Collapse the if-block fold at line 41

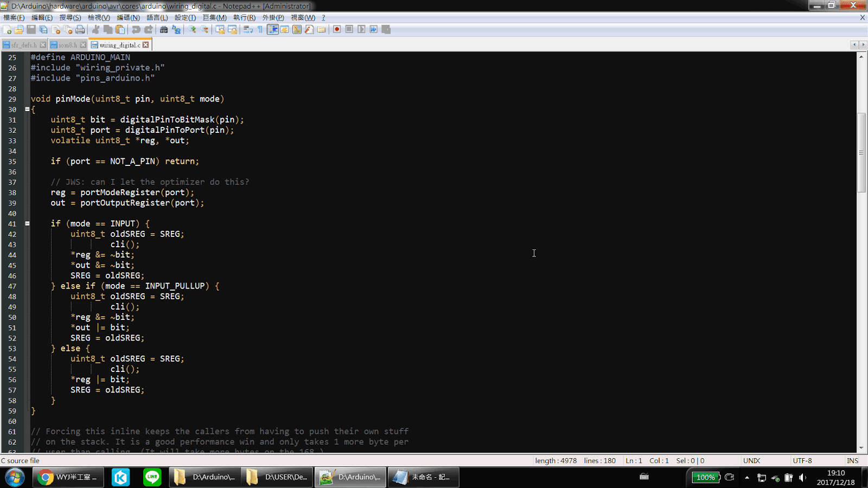click(x=27, y=223)
